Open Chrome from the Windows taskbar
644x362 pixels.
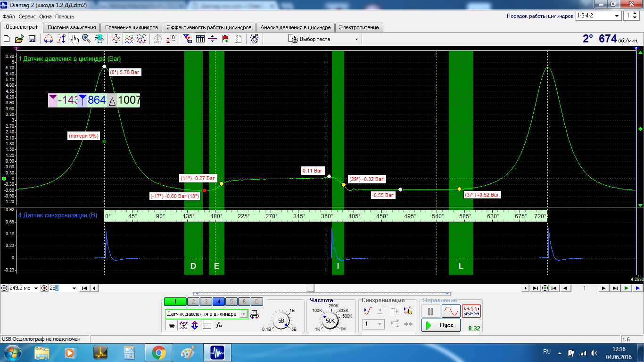click(158, 353)
